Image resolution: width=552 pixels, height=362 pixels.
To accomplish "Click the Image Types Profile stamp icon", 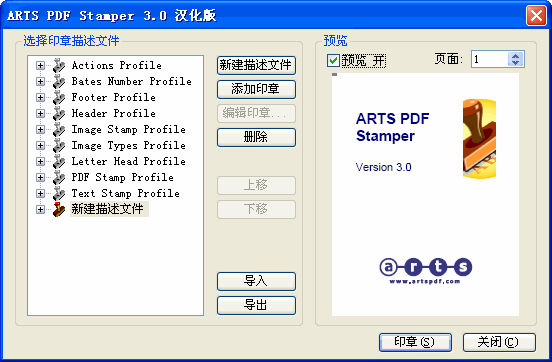I will tap(59, 145).
